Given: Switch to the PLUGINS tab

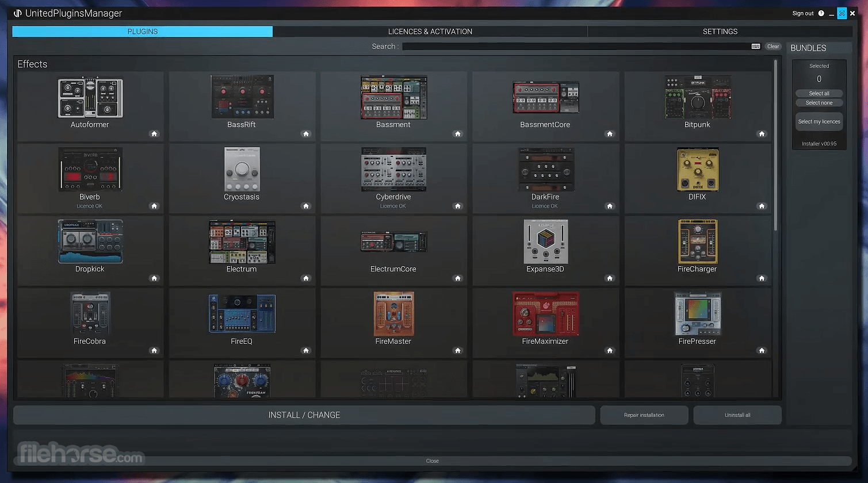Looking at the screenshot, I should tap(143, 32).
